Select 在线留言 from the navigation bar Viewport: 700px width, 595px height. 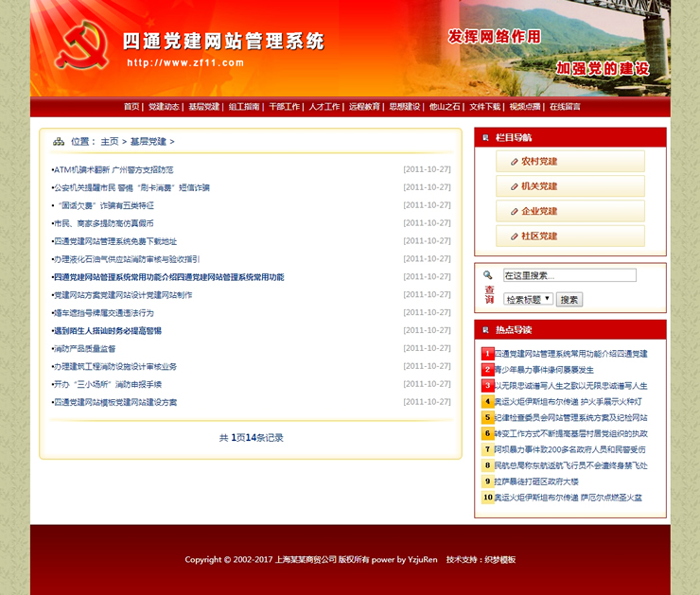click(x=565, y=107)
